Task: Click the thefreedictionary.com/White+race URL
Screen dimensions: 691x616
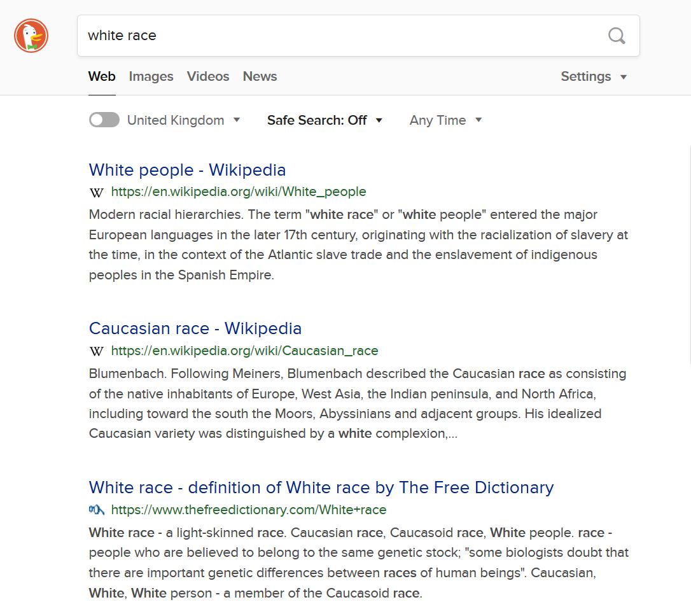Action: [x=249, y=510]
